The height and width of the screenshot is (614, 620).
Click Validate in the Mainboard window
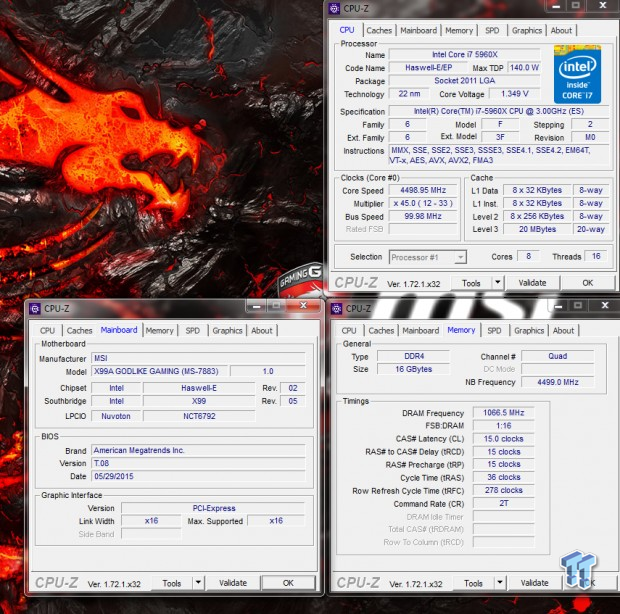(x=233, y=583)
